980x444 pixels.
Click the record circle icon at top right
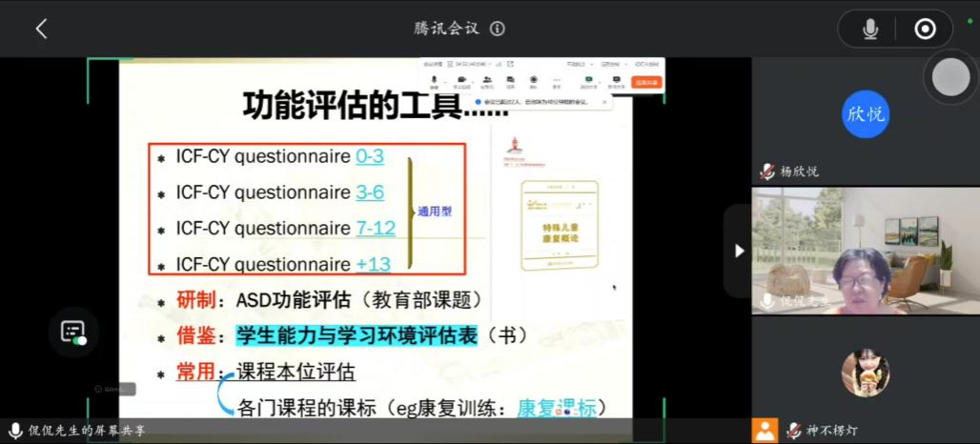[x=925, y=30]
